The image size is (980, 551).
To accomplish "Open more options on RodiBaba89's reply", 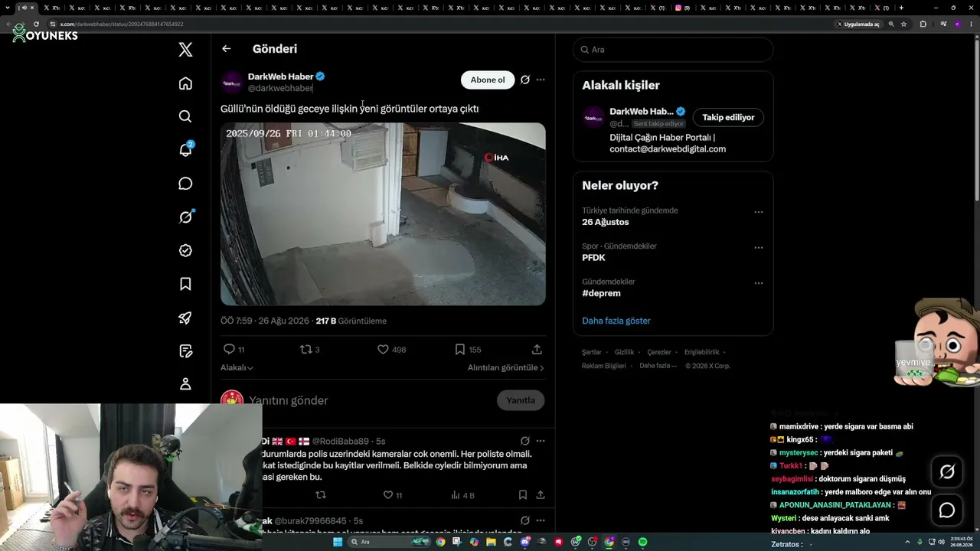I will point(541,441).
